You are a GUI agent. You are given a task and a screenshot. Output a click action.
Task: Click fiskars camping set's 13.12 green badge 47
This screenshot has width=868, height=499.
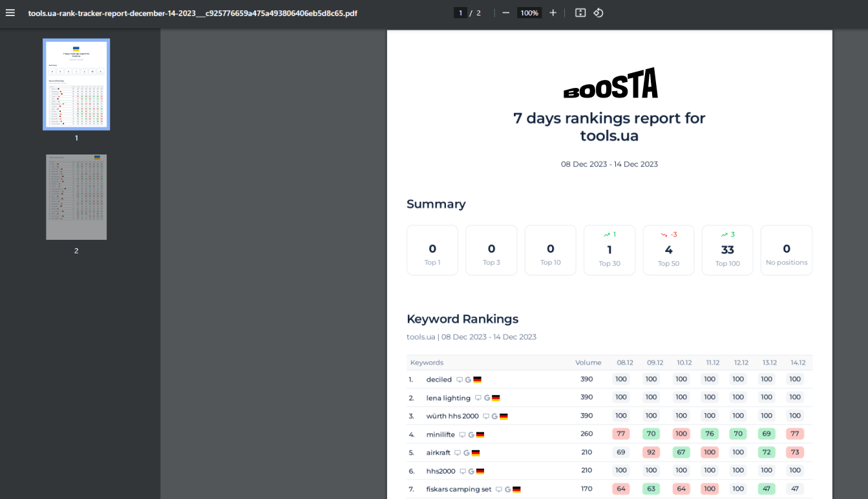(767, 489)
